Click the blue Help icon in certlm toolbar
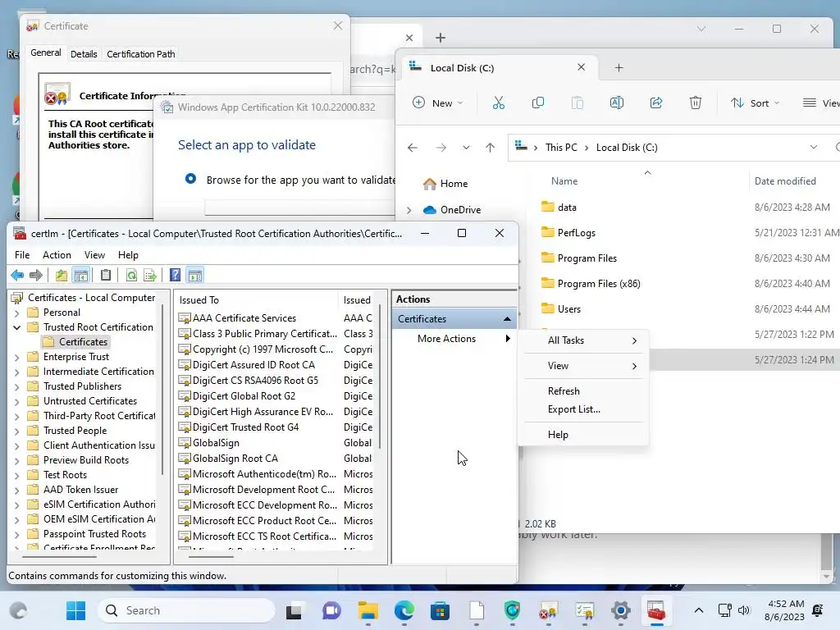This screenshot has width=840, height=630. coord(175,276)
